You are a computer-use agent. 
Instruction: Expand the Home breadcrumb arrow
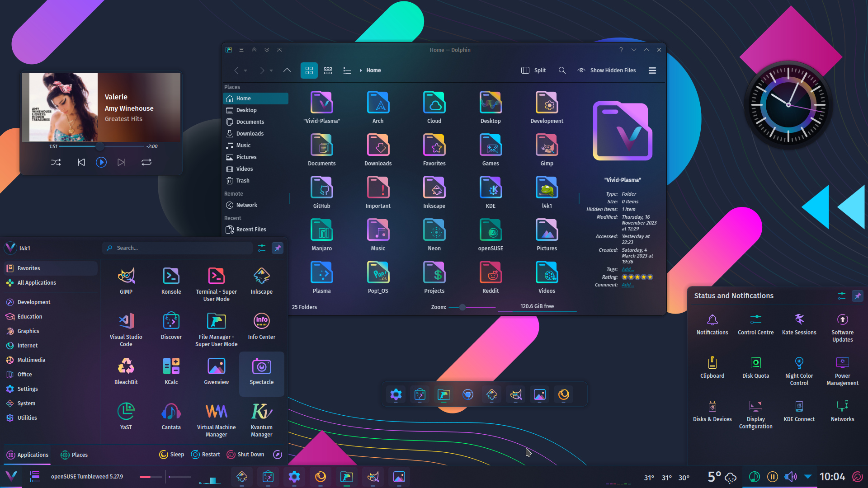pyautogui.click(x=361, y=70)
